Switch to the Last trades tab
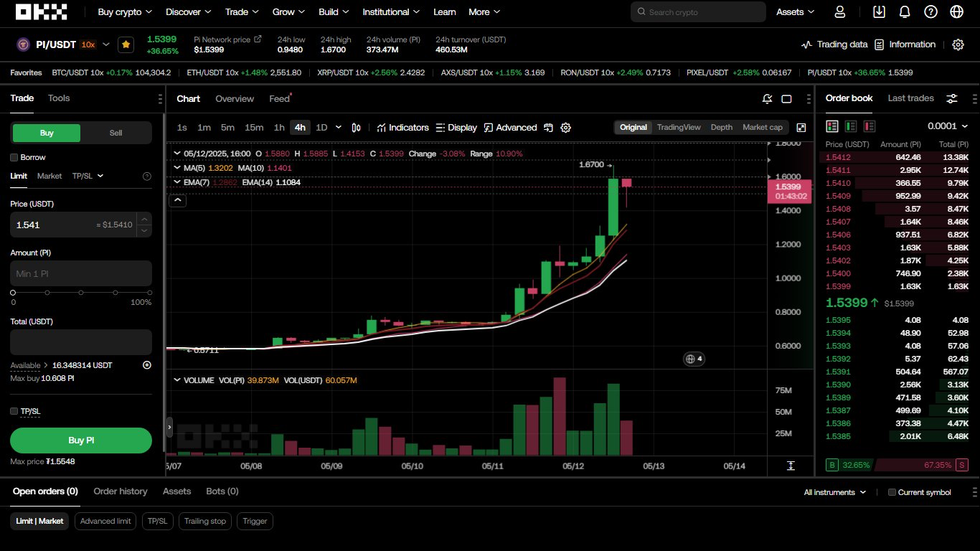This screenshot has width=980, height=551. [x=910, y=98]
